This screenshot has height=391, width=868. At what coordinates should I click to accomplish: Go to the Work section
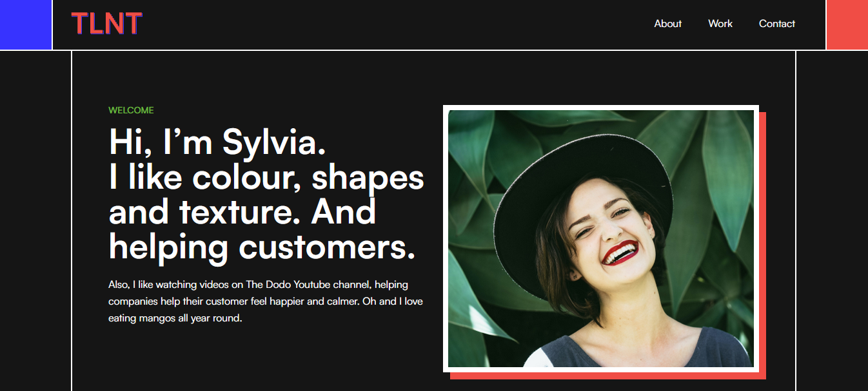[x=720, y=24]
